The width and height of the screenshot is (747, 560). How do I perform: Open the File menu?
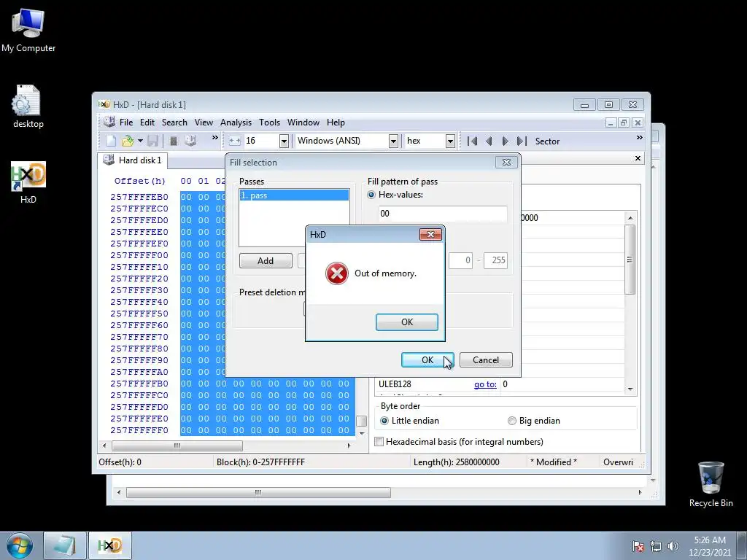pos(126,122)
